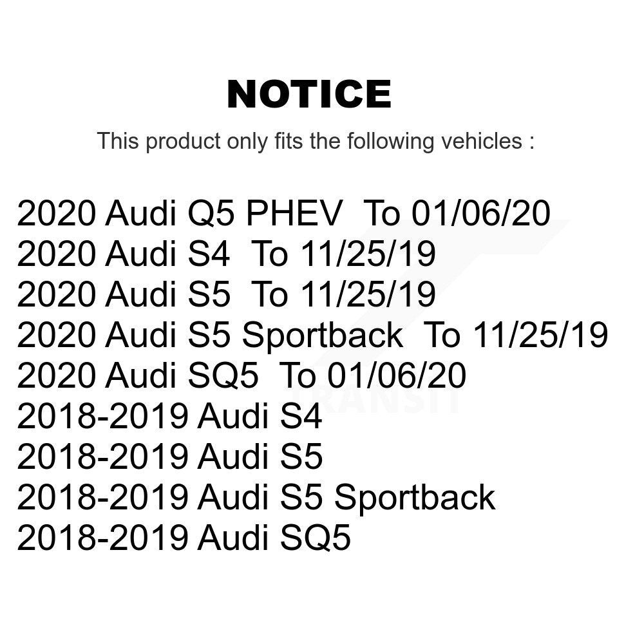The width and height of the screenshot is (644, 644).
Task: Click "2020" at the start of the Q5 PHEV line
Action: [x=55, y=214]
